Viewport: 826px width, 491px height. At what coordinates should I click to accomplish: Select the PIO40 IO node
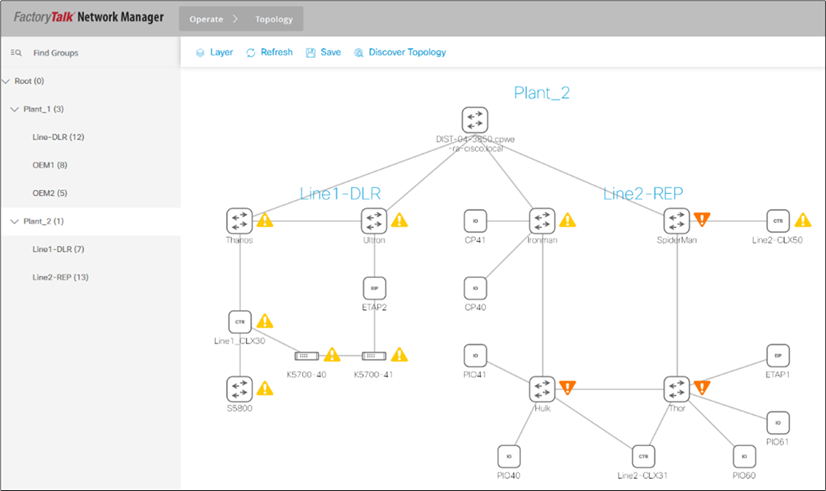pyautogui.click(x=509, y=456)
